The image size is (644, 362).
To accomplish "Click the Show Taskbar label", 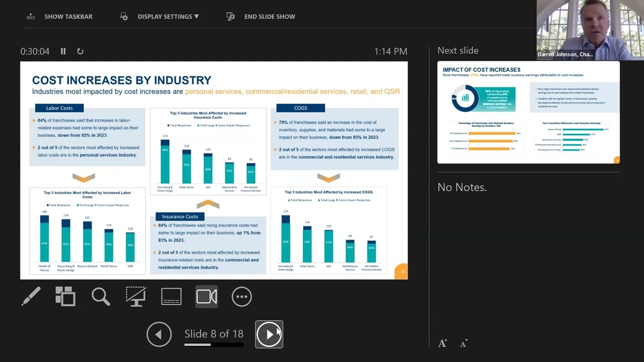I will tap(68, 17).
